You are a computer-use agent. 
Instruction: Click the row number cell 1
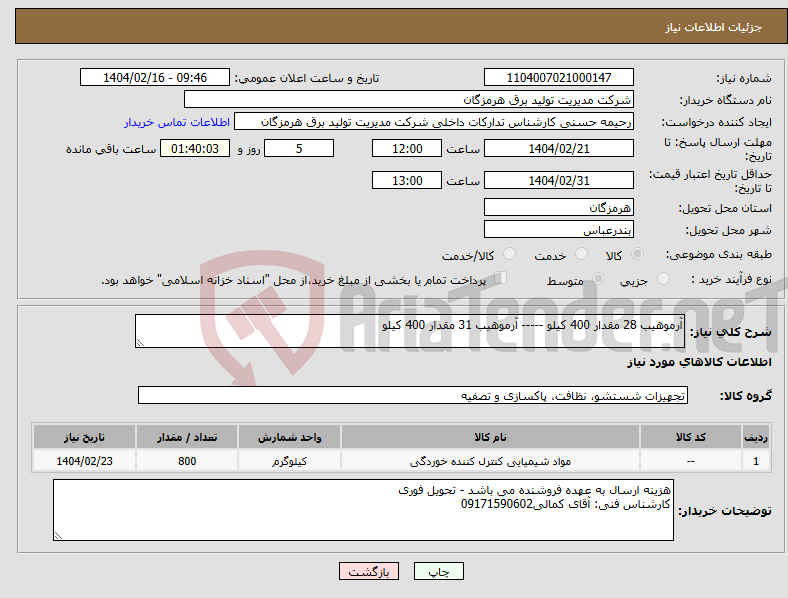coord(756,461)
